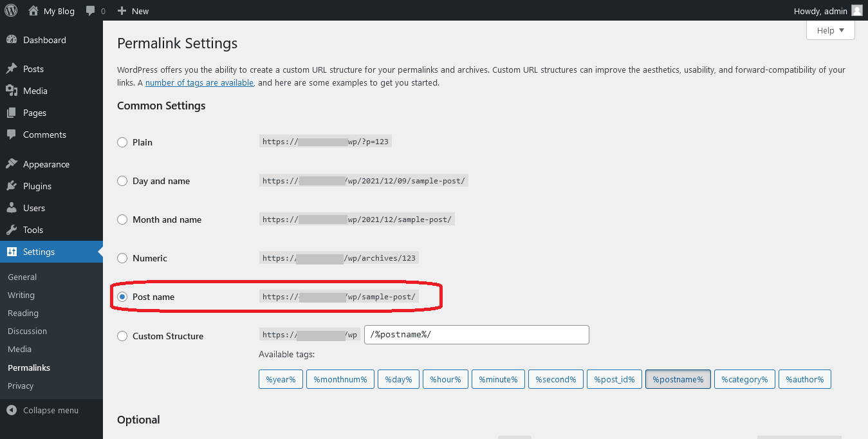Open the Dashboard gauge icon
This screenshot has height=439, width=868.
12,40
